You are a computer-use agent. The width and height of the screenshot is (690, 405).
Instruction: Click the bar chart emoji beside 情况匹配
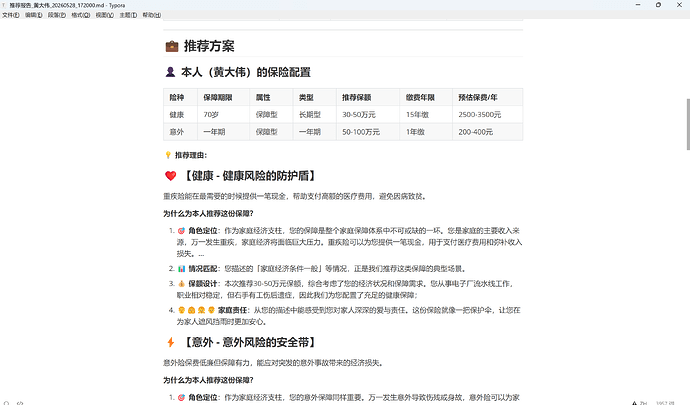(181, 269)
